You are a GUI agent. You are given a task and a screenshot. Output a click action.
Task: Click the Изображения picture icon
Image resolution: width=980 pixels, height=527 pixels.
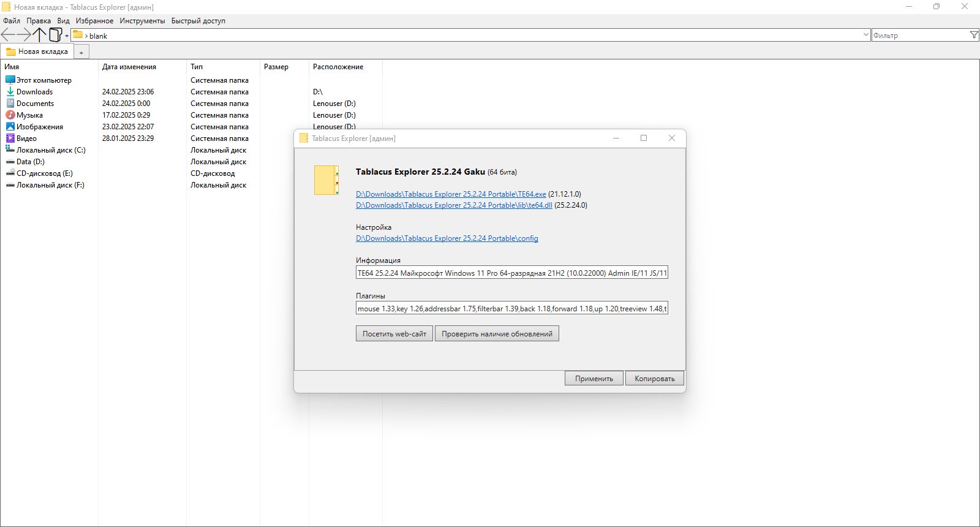pos(10,126)
